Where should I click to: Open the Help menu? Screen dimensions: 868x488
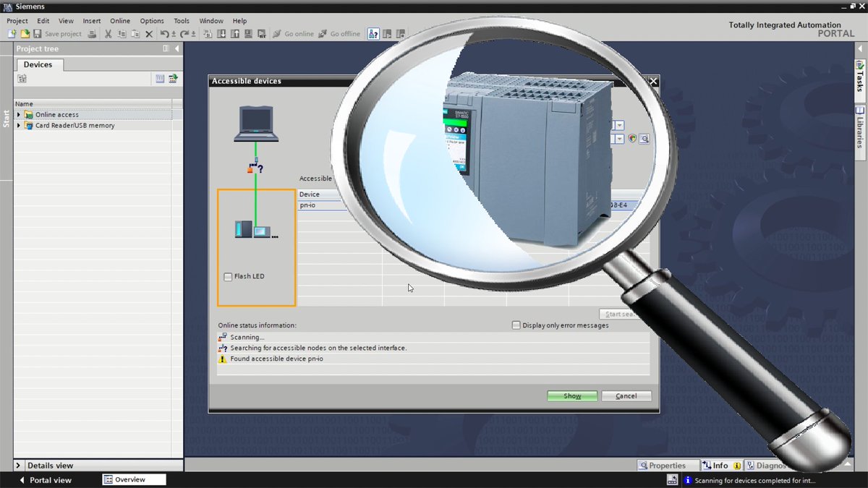[239, 21]
